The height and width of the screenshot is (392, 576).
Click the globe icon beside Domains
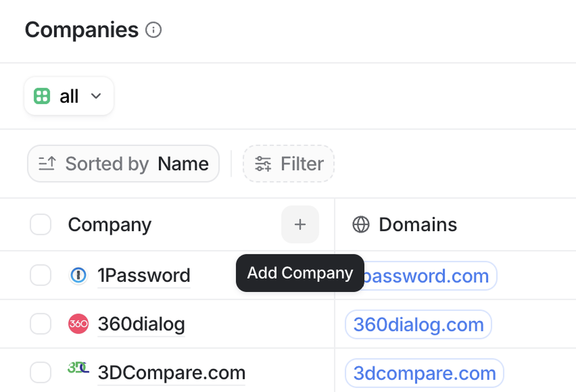[x=361, y=224]
